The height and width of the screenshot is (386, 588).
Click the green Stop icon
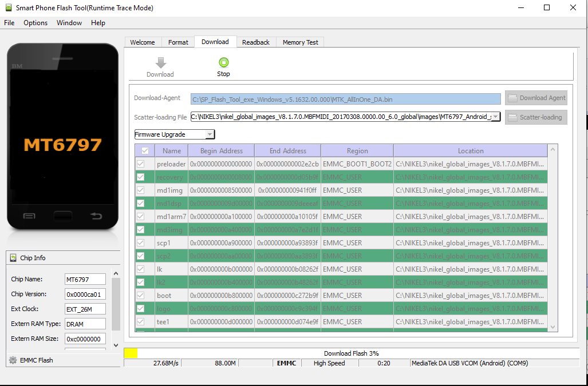(x=223, y=62)
